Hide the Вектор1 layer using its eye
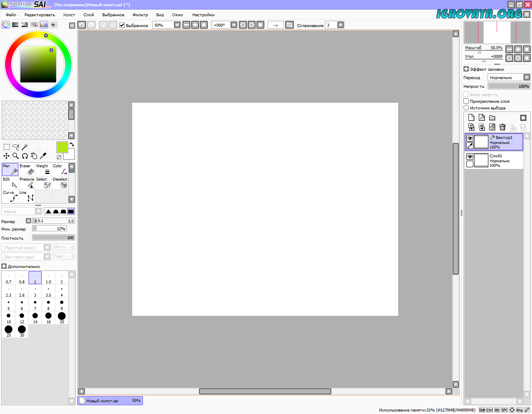 tap(470, 138)
